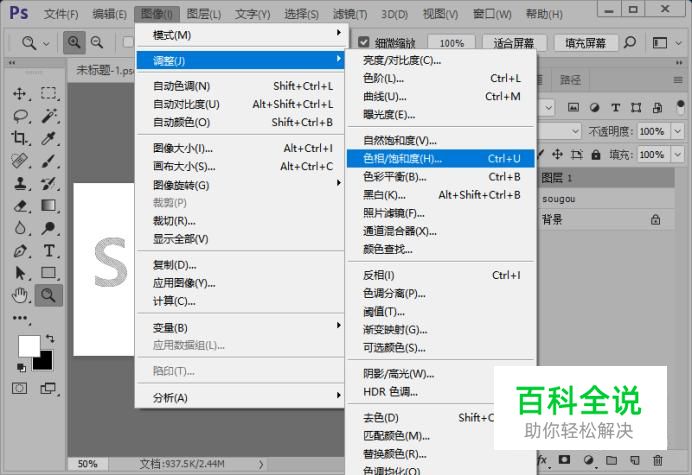Open 图像大小(I)... from menu

point(241,148)
